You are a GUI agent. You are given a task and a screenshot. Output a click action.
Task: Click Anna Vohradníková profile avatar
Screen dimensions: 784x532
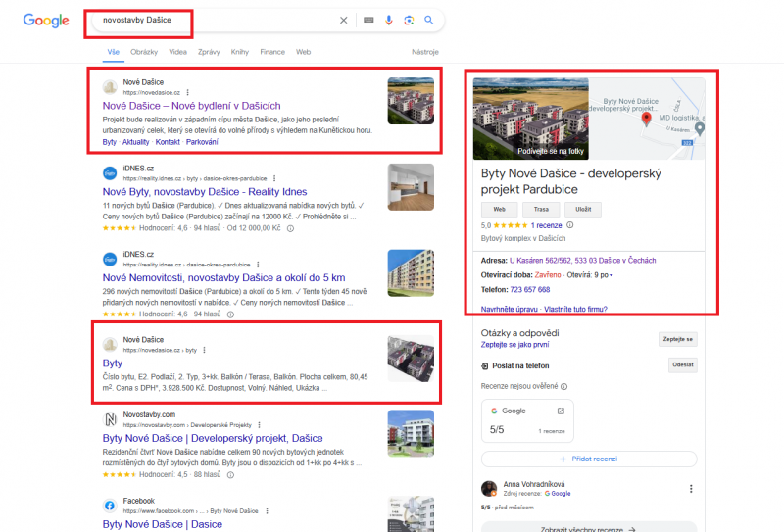(488, 489)
